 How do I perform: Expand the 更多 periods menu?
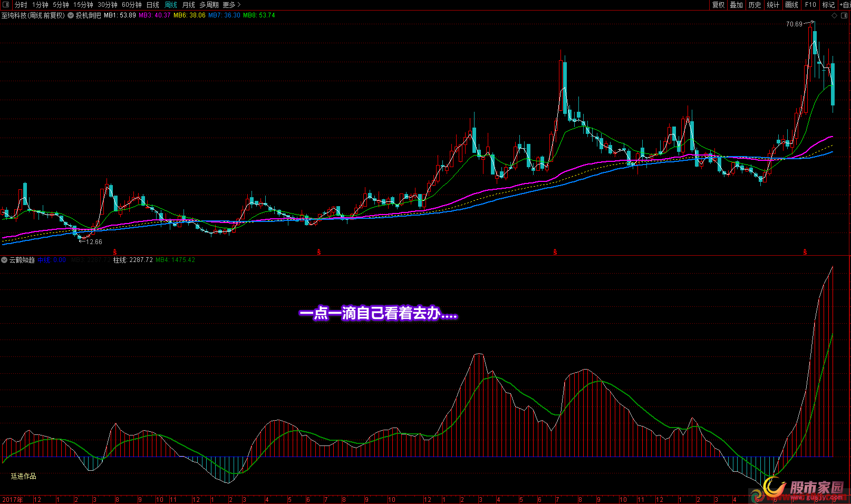(x=231, y=5)
